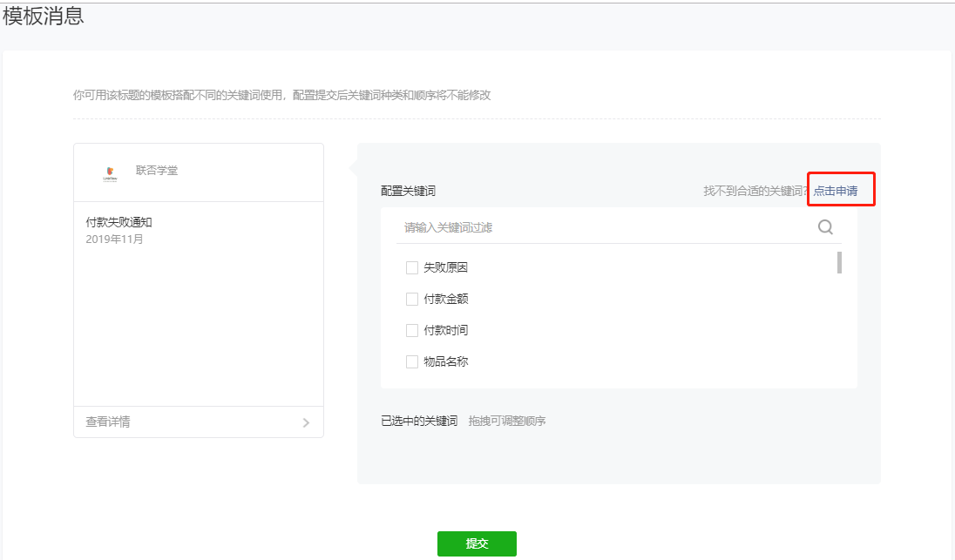
Task: Click the 物品名称 label text
Action: 446,361
